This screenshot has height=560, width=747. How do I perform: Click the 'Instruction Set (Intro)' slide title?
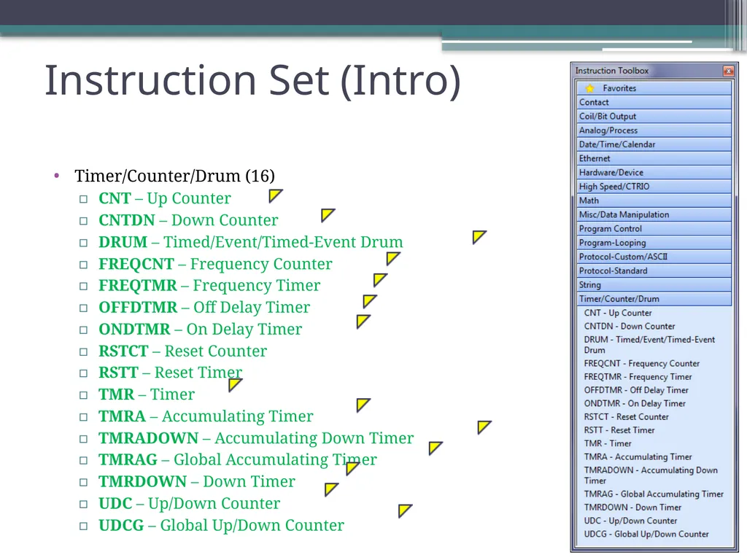coord(252,81)
